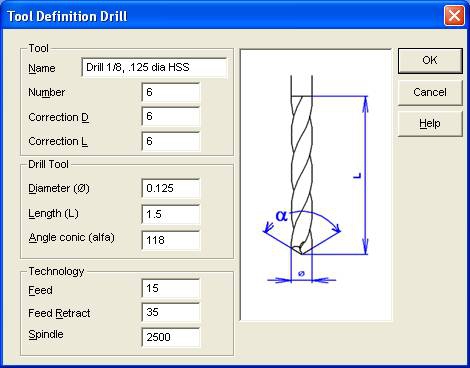Change the Feed Retract value box
Image resolution: width=470 pixels, height=368 pixels.
tap(171, 312)
